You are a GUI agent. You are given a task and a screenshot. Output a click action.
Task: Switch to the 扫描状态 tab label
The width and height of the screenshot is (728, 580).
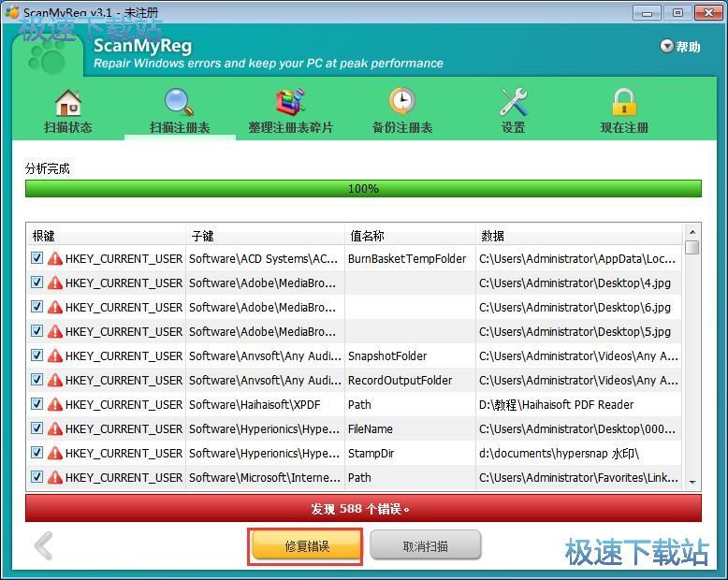(67, 127)
